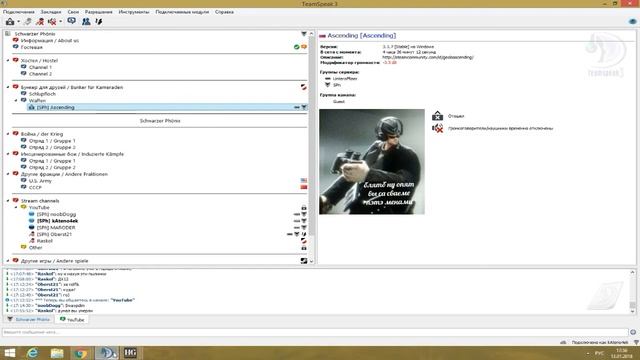The height and width of the screenshot is (360, 640).
Task: Click the subscribe channels toolbar icon
Action: point(72,21)
